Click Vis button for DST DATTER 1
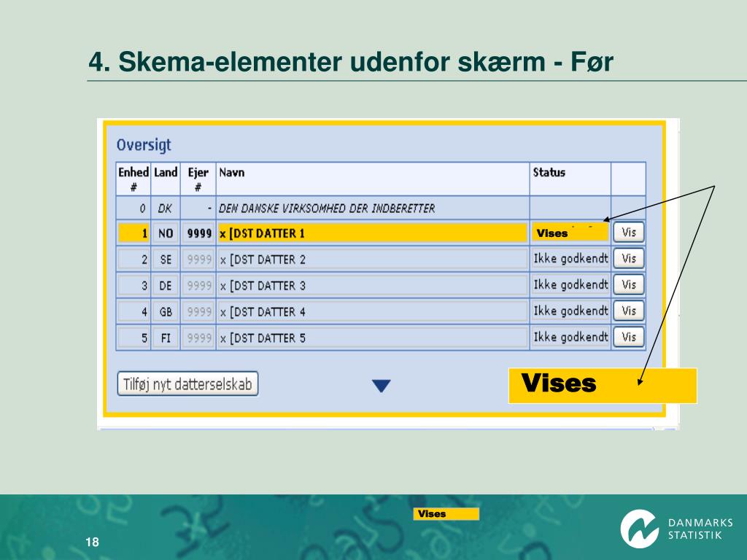This screenshot has width=747, height=560. [x=628, y=233]
